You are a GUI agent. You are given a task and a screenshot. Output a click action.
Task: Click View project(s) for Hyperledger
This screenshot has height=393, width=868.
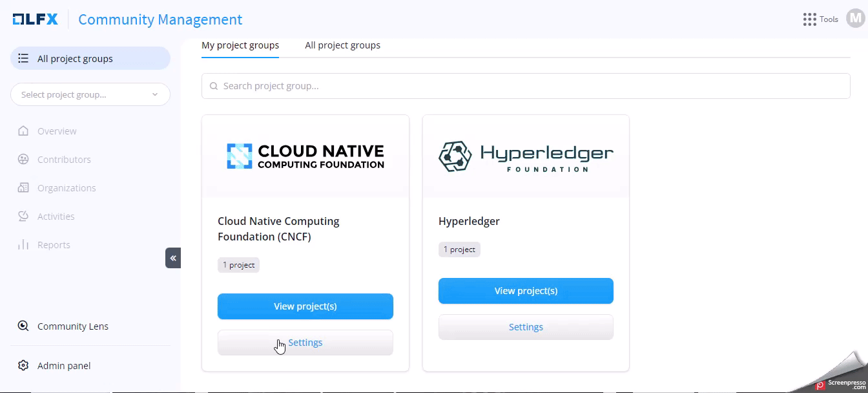(x=526, y=291)
